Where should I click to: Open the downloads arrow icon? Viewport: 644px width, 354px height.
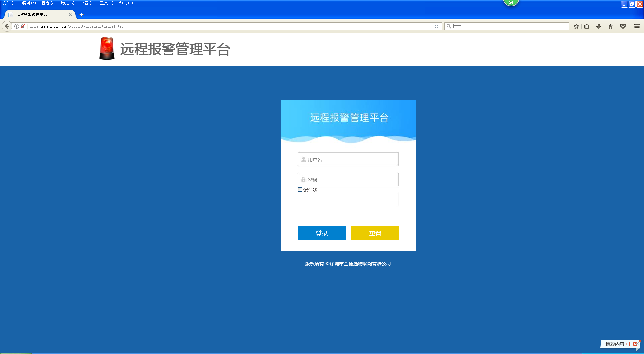[x=599, y=26]
